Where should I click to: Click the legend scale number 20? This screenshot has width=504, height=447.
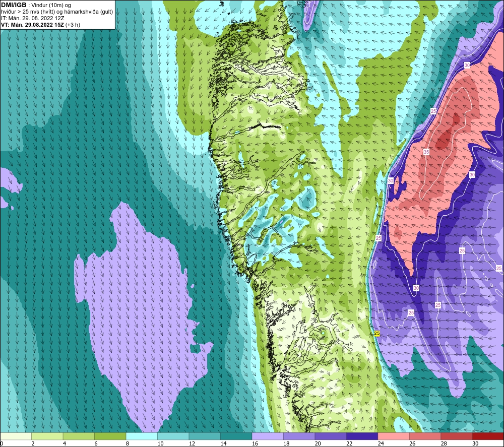[318, 443]
